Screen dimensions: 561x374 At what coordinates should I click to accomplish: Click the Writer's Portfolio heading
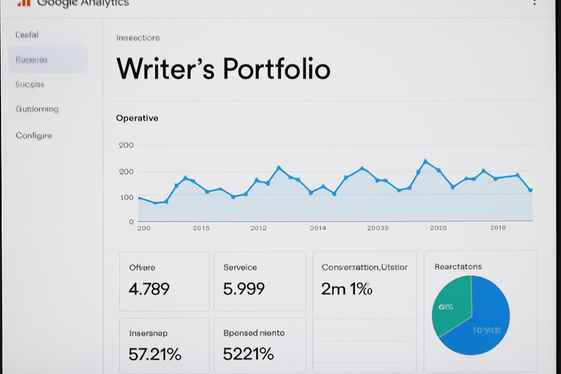click(223, 68)
